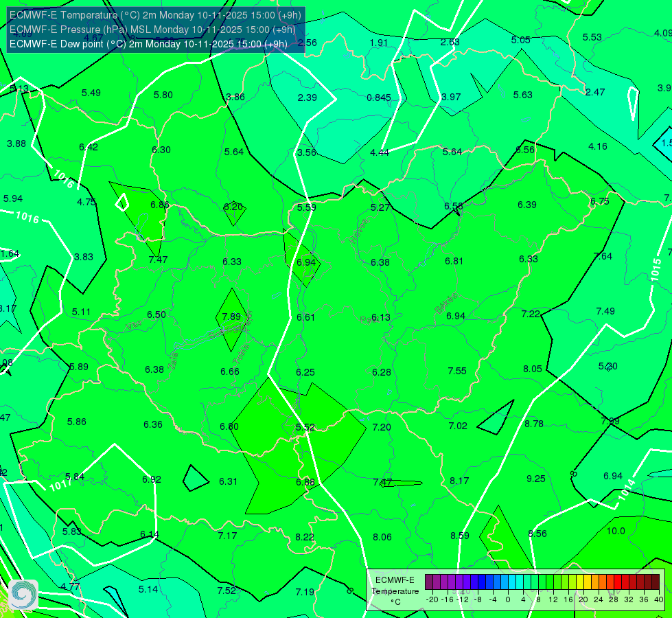This screenshot has height=618, width=672.
Task: Click the 1.91 grid value
Action: pos(378,43)
